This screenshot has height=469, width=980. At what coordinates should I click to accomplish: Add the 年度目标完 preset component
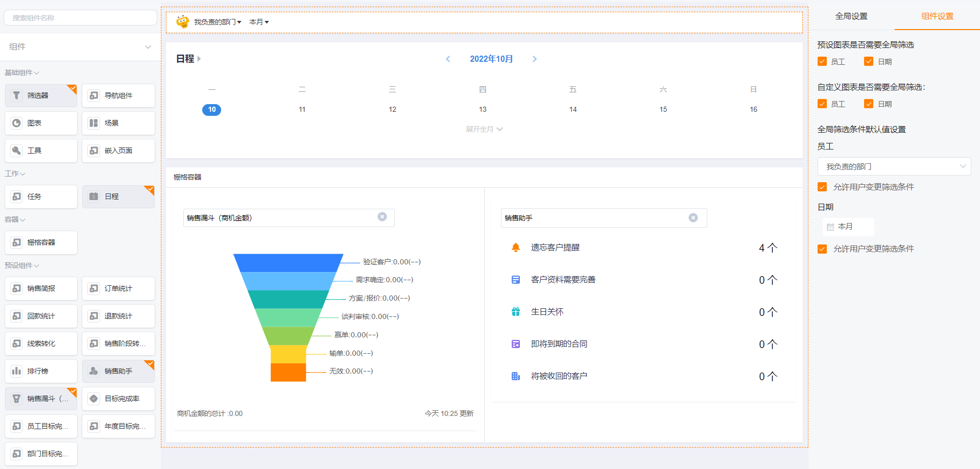pos(118,426)
